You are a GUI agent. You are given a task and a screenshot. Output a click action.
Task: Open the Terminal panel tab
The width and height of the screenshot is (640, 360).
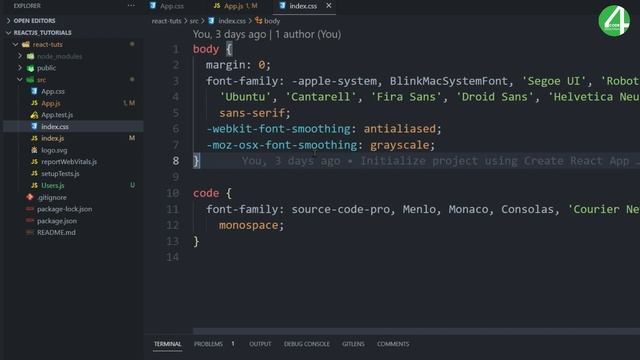[x=167, y=344]
